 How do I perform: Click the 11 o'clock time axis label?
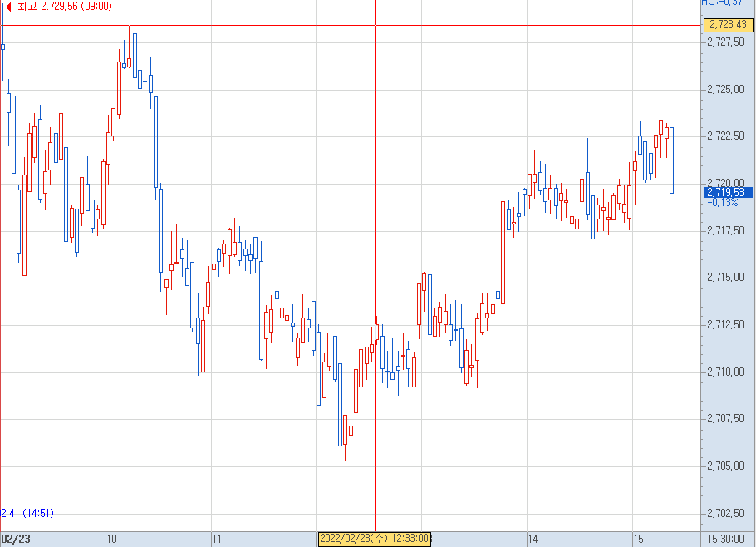pos(217,540)
